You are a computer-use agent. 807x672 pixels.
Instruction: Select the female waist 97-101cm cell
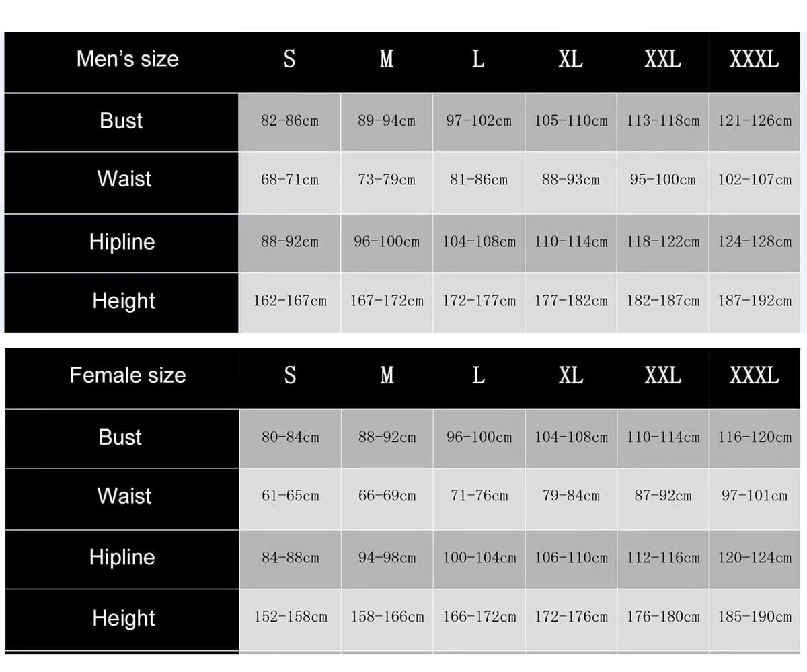pos(755,496)
